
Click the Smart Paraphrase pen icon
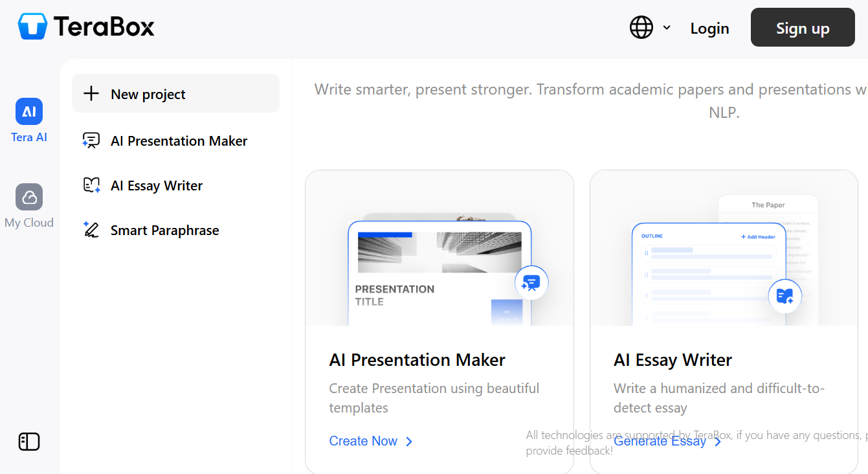tap(91, 230)
